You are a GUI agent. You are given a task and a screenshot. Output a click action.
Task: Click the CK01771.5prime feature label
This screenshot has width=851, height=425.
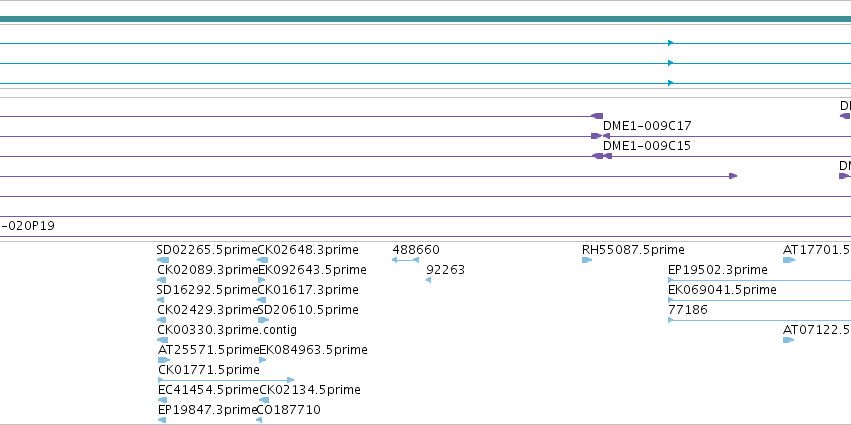tap(209, 370)
